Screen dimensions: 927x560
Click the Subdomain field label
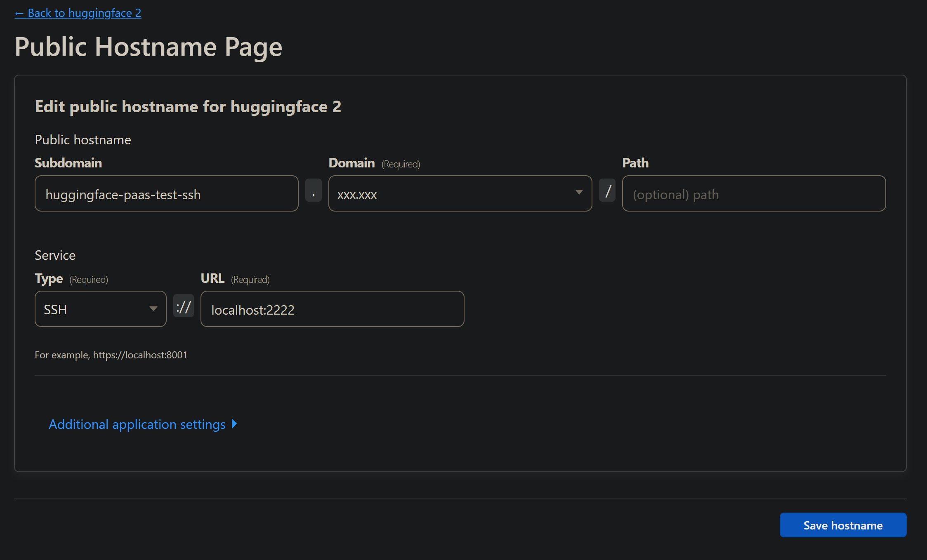tap(68, 163)
